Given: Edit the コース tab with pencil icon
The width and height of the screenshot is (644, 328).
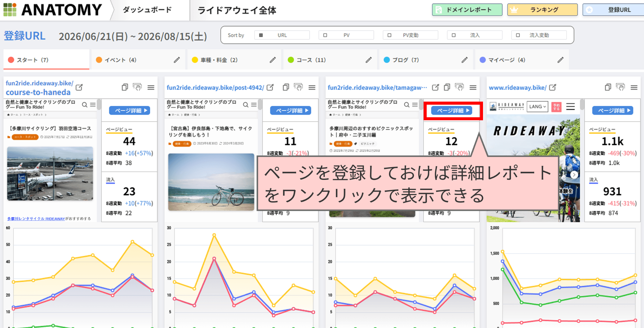Looking at the screenshot, I should (x=369, y=60).
